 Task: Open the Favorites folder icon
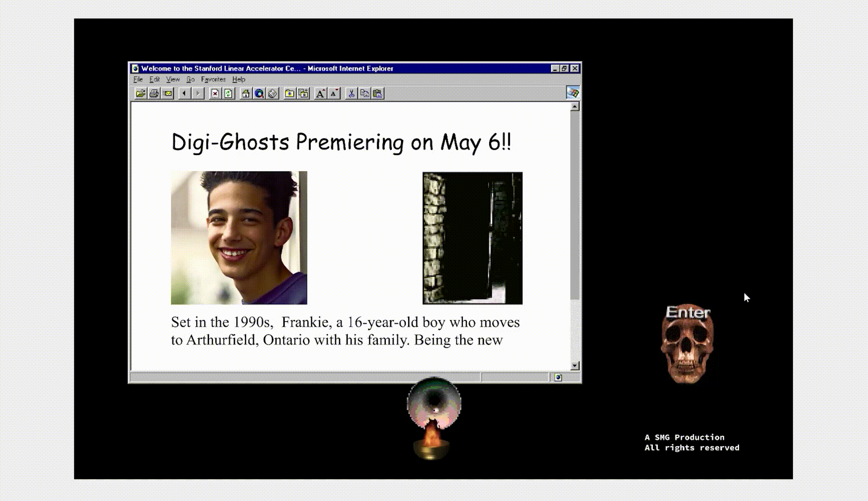pyautogui.click(x=289, y=93)
